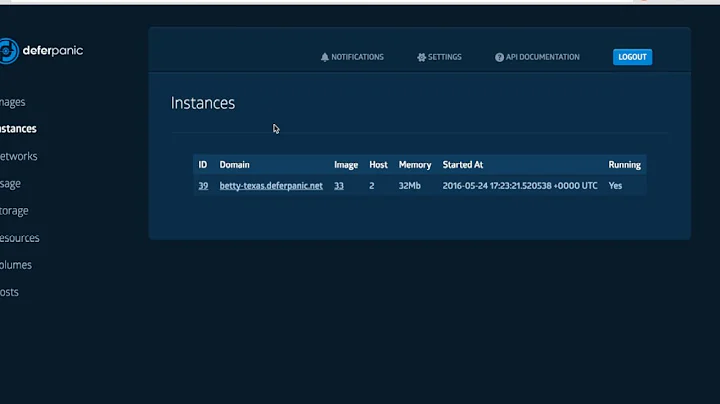Click the API documentation question mark icon

coord(499,57)
